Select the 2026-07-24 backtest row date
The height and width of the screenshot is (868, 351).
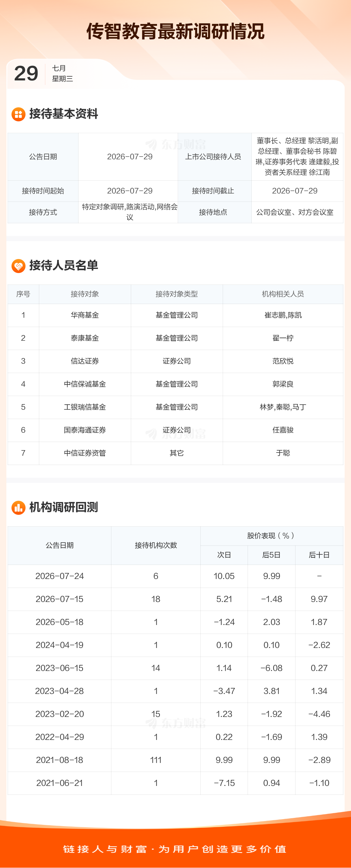point(60,576)
